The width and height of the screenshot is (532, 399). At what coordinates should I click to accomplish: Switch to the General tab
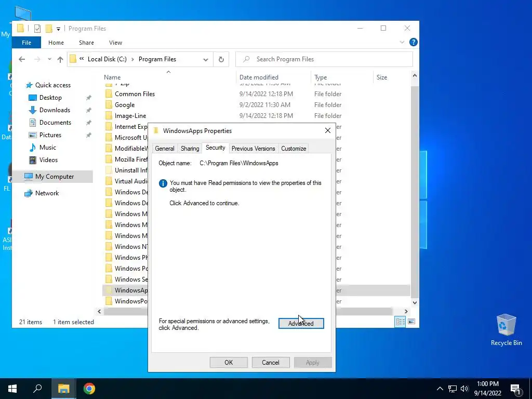pos(165,148)
